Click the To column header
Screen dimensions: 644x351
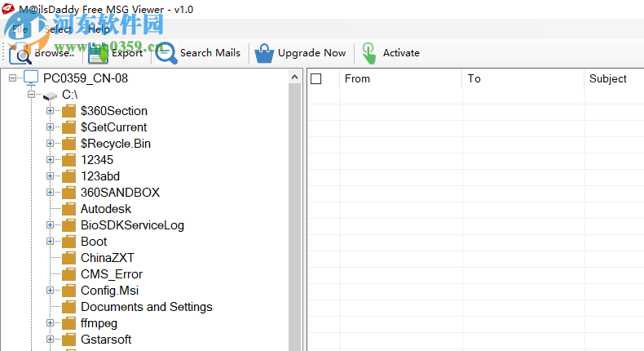coord(523,78)
